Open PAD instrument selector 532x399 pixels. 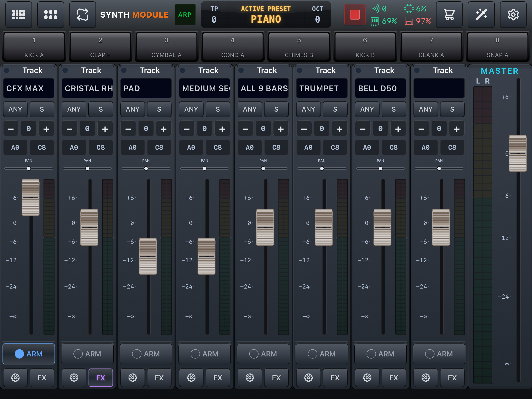click(146, 88)
